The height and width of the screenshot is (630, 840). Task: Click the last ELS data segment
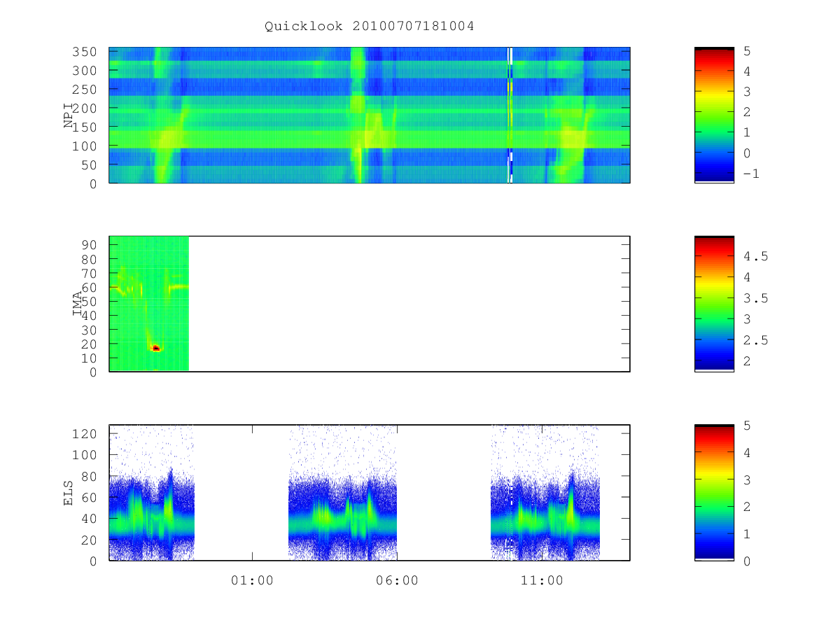point(545,493)
